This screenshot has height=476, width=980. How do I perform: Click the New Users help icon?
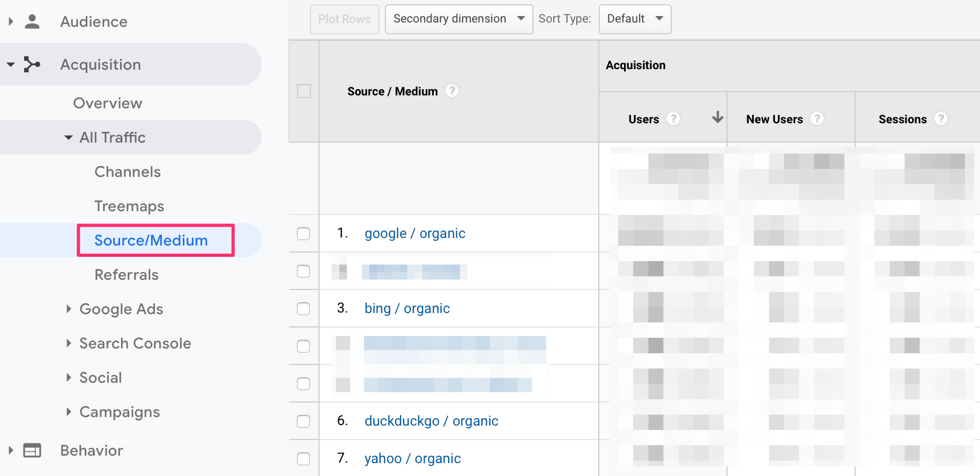click(x=817, y=118)
